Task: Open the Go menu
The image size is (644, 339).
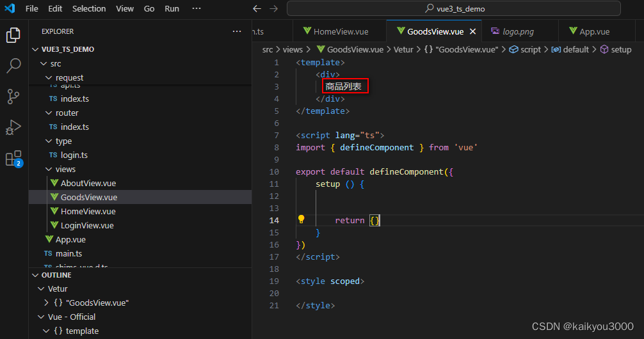Action: 149,8
